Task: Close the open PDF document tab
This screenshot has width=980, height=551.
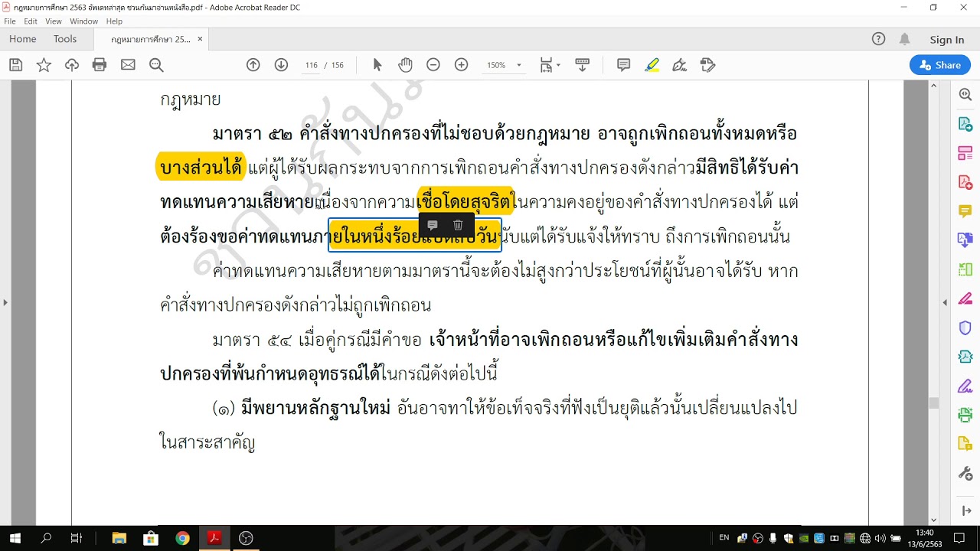Action: (201, 39)
